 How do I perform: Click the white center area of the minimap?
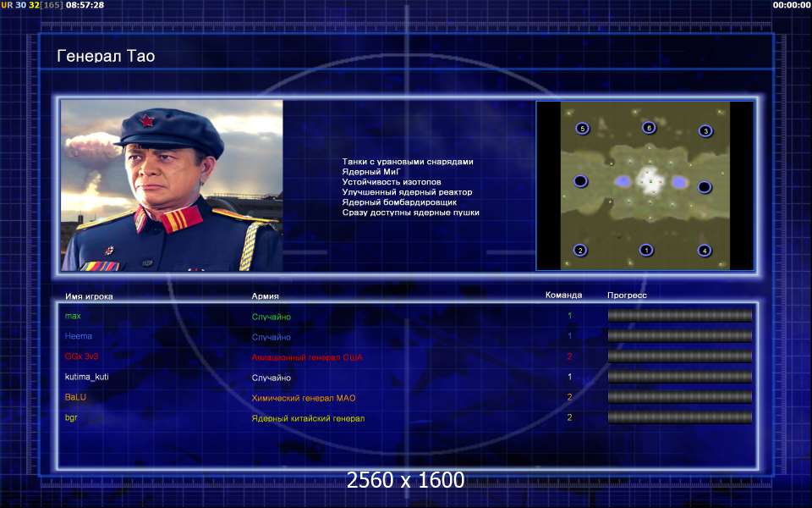tap(650, 181)
